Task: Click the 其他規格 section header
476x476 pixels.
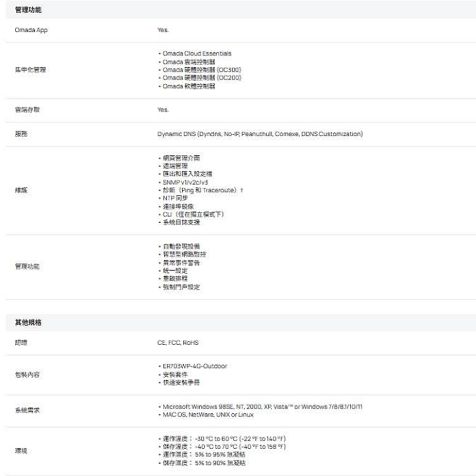Action: click(27, 322)
